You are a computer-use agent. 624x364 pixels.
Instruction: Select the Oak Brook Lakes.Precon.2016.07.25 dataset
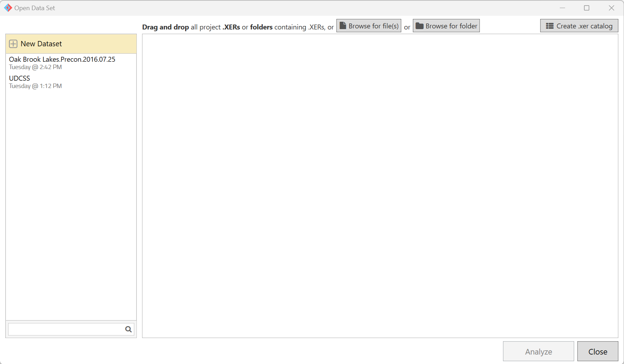pos(62,59)
